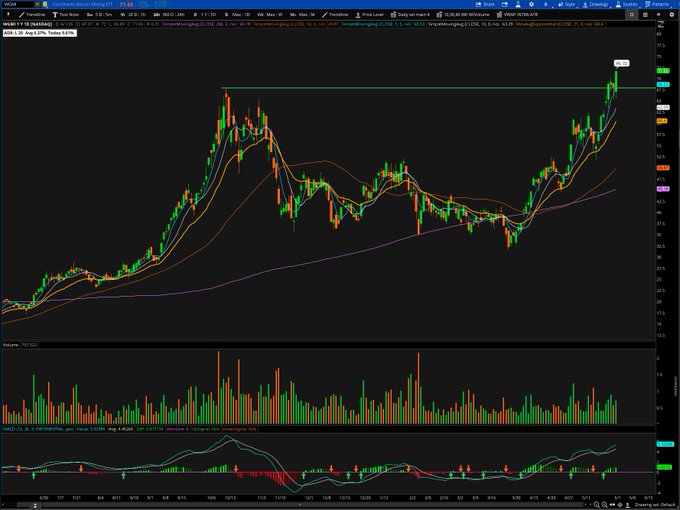Image resolution: width=680 pixels, height=510 pixels.
Task: Toggle the axis expand icon on the chart's right edge
Action: [661, 24]
